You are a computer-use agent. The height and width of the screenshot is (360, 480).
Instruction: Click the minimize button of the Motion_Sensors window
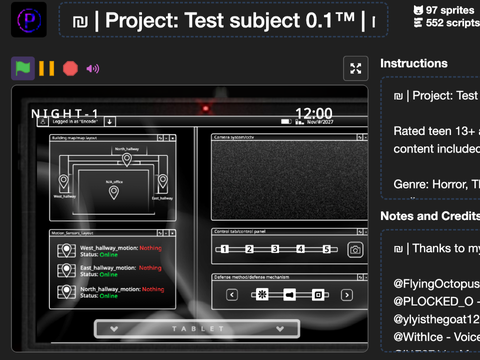(x=167, y=233)
